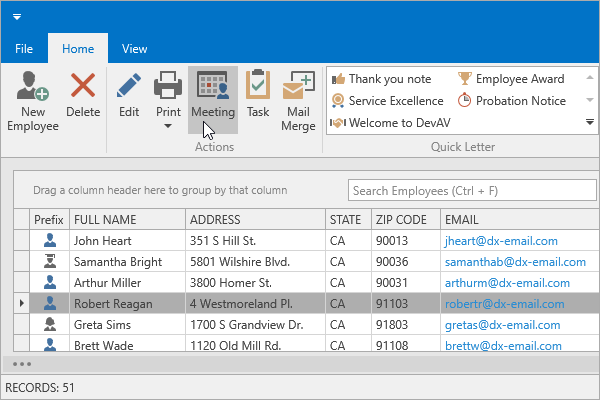The width and height of the screenshot is (600, 400).
Task: Pick the Probation Notice letter
Action: click(520, 101)
